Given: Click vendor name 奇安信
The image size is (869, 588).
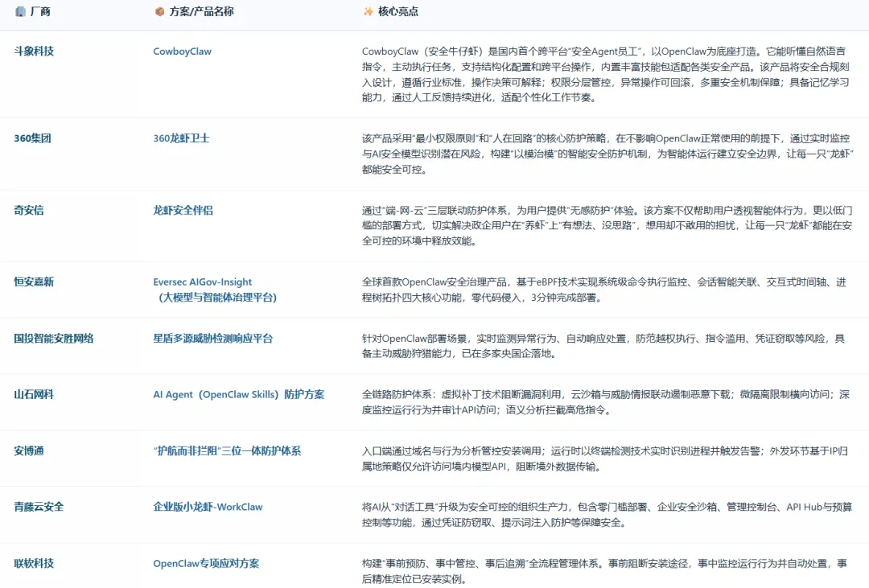Looking at the screenshot, I should point(29,210).
